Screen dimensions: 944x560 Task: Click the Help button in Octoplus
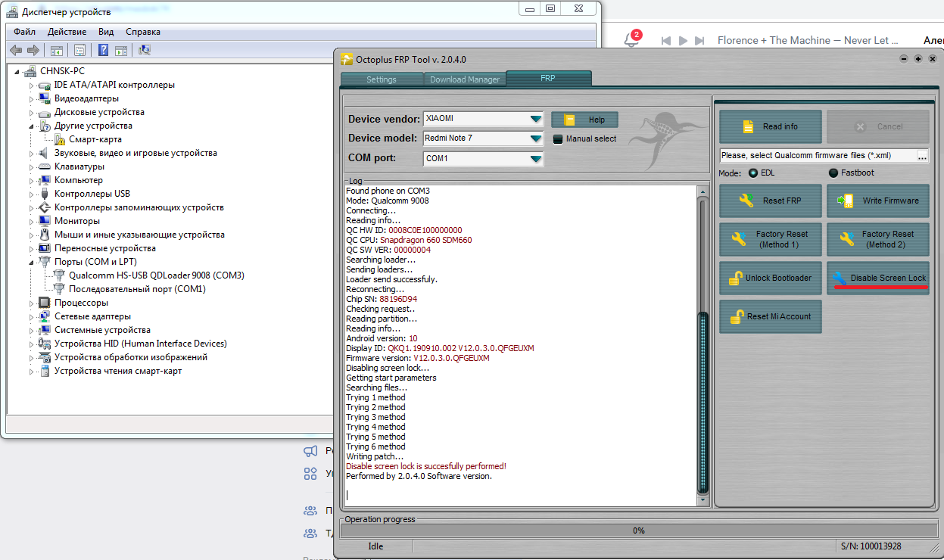[584, 120]
